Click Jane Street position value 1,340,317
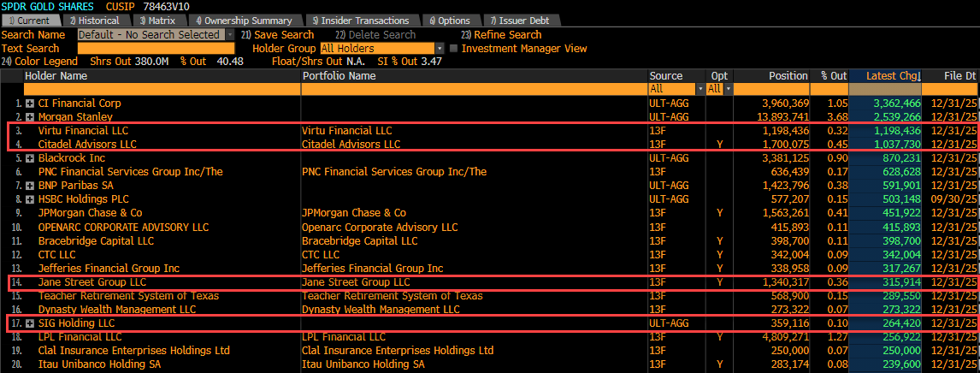 point(785,281)
